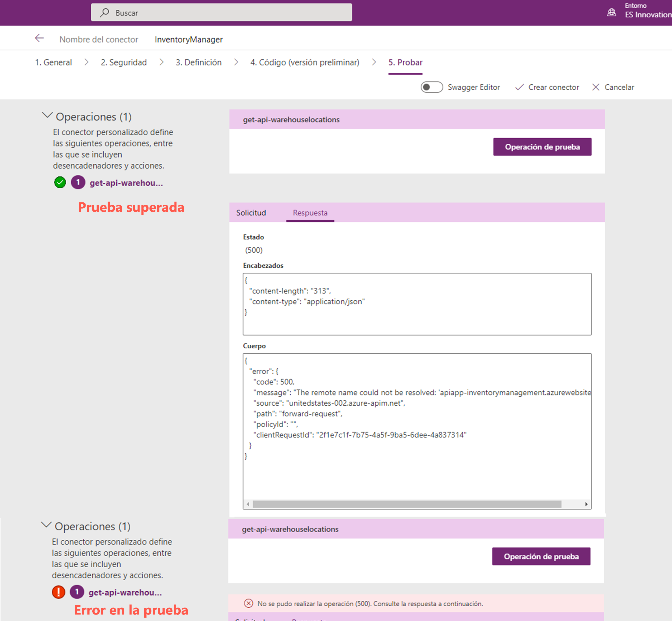Click the "clientRequestId" line in Cuerpo
672x621 pixels.
360,435
